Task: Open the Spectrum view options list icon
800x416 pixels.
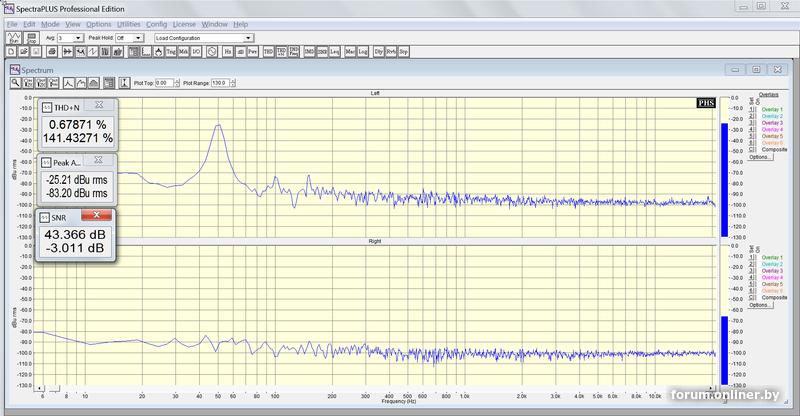Action: tap(109, 83)
